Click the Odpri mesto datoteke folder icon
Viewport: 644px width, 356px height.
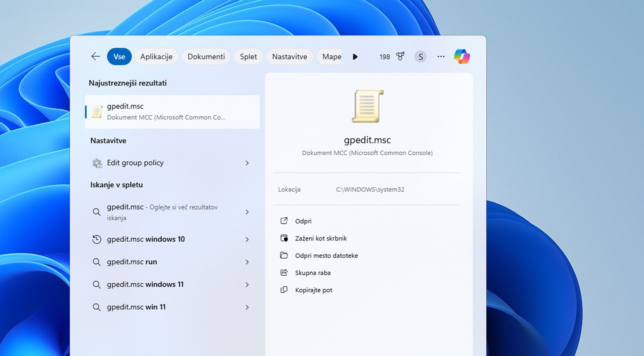284,255
